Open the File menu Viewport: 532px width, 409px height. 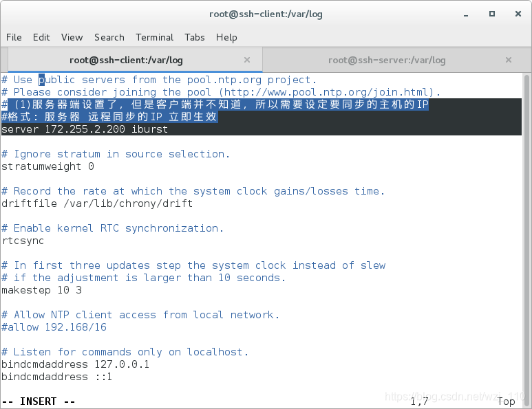(x=14, y=37)
